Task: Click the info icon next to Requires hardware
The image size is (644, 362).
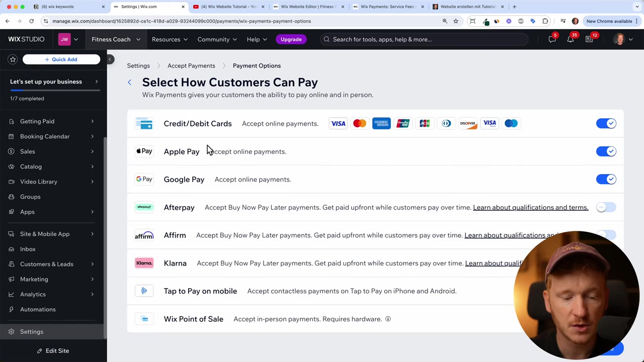Action: click(x=388, y=319)
